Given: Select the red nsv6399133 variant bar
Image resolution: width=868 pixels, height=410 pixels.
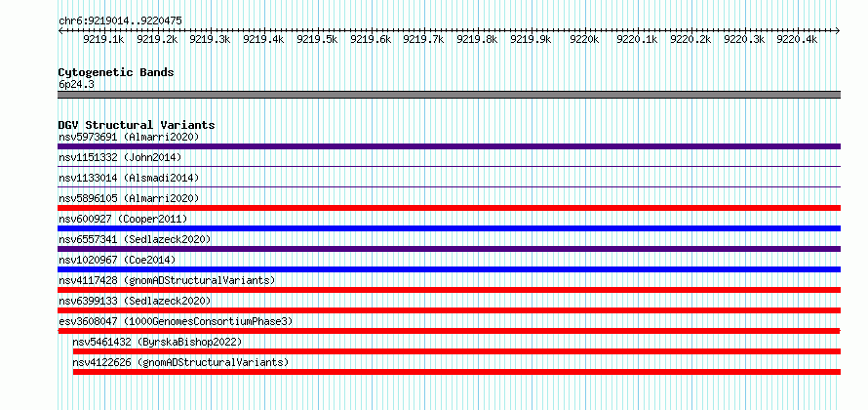Looking at the screenshot, I should tap(449, 310).
